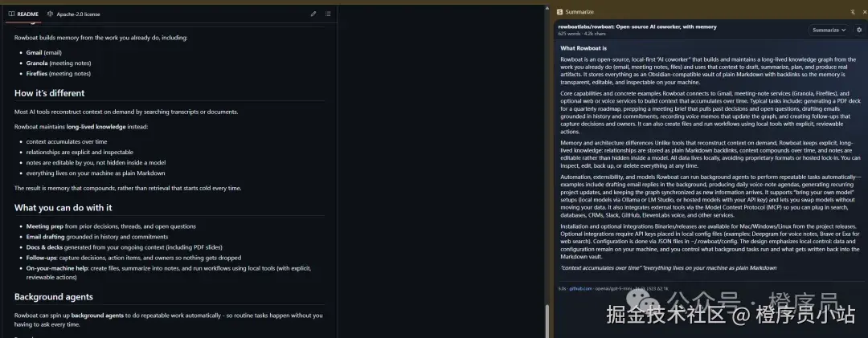Click the 'Meeting prep' bullet item

pyautogui.click(x=111, y=226)
